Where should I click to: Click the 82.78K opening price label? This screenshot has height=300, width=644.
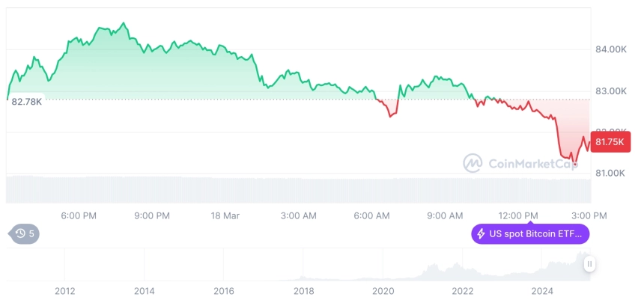pos(27,101)
